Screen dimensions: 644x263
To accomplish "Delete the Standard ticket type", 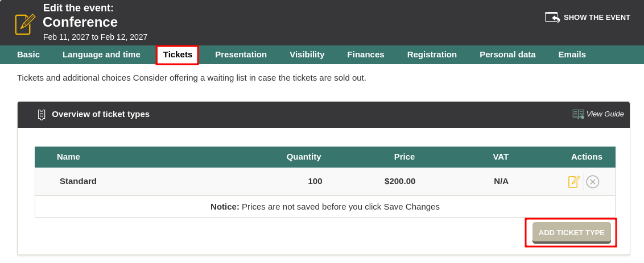I will coord(593,182).
